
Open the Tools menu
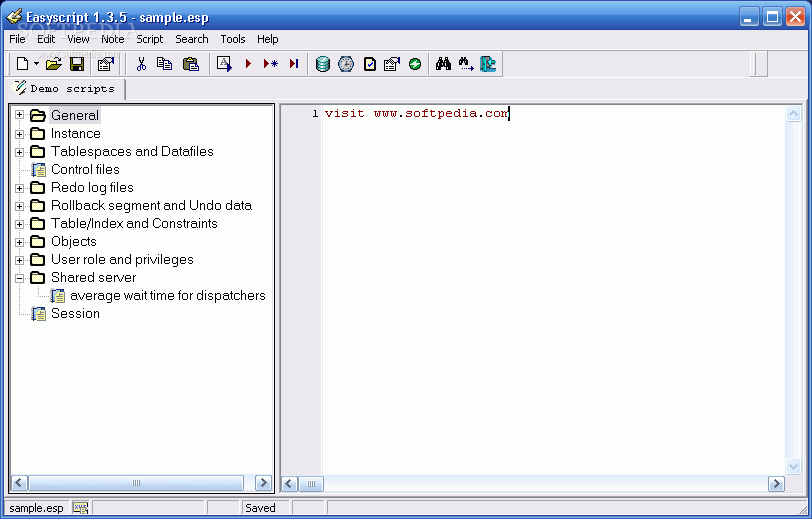233,39
